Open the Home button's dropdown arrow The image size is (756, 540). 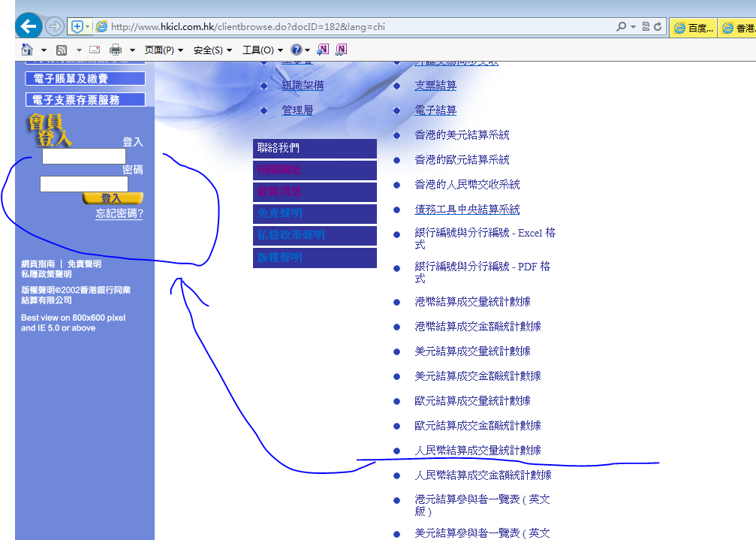(x=44, y=50)
